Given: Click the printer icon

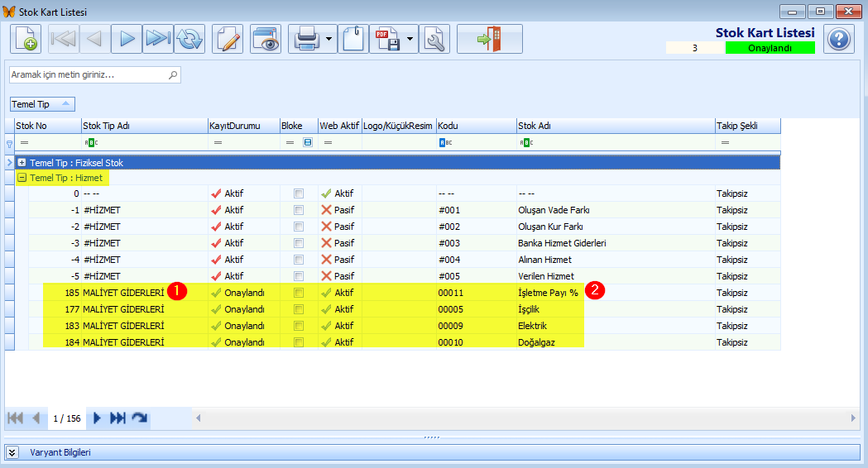Looking at the screenshot, I should pos(306,39).
